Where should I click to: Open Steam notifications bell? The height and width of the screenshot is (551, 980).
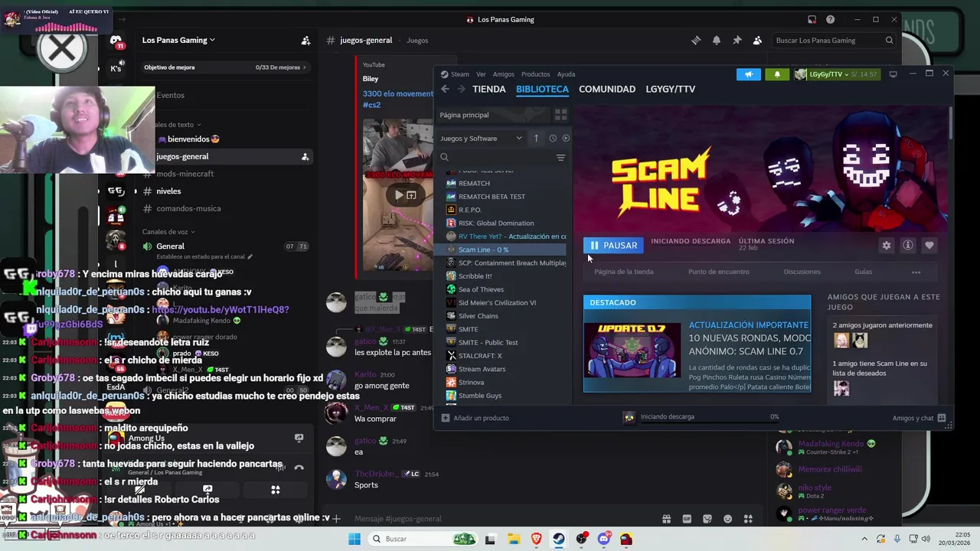(x=777, y=74)
